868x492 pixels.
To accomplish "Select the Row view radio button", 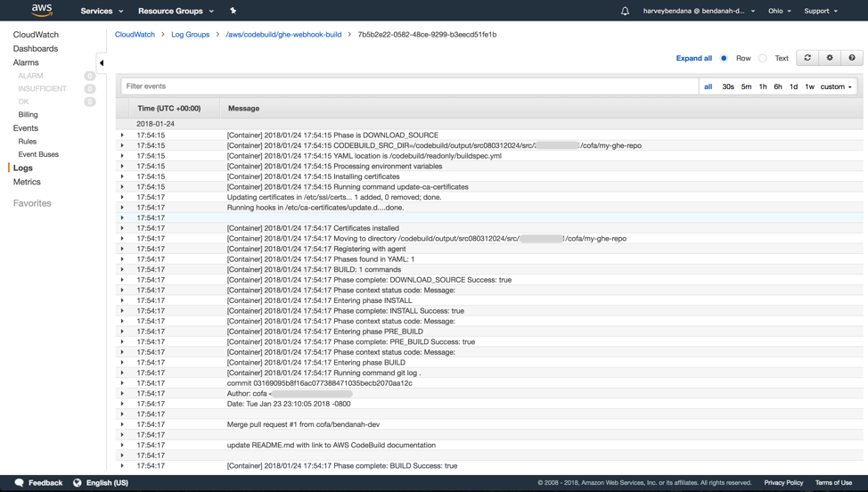I will coord(724,58).
